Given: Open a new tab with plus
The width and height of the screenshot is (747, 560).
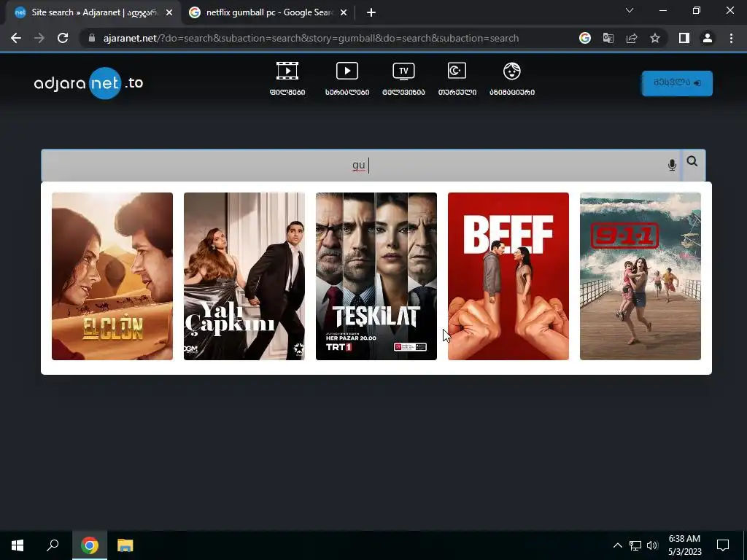Looking at the screenshot, I should (x=371, y=12).
